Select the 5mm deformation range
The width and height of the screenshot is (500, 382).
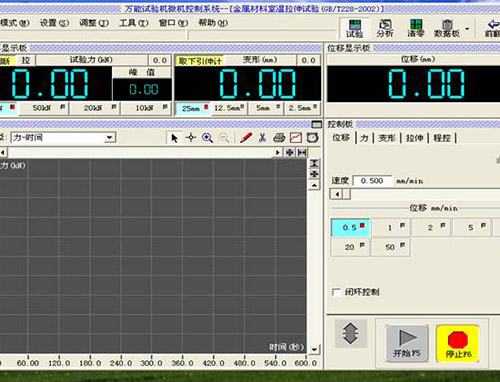click(x=266, y=108)
